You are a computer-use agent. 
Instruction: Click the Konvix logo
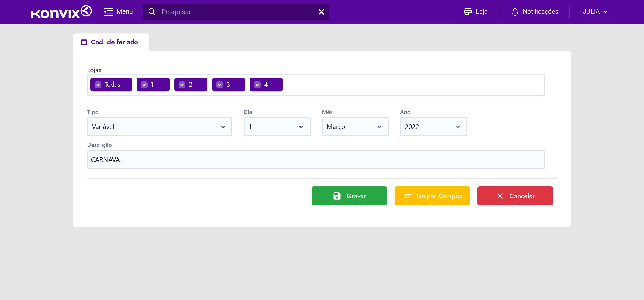point(61,12)
